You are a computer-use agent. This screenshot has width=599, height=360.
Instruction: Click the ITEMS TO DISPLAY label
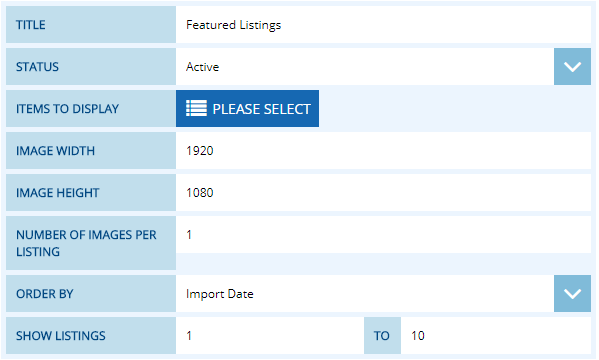point(68,109)
